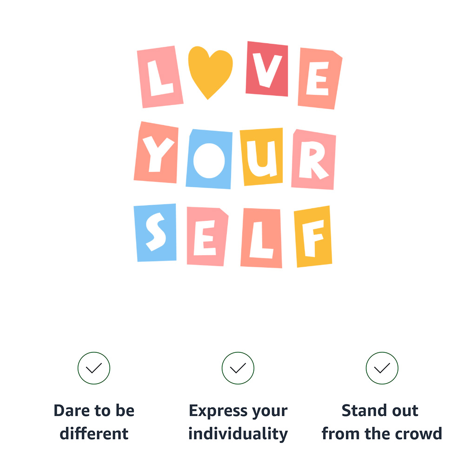Select the "Stand out from the crowd" text
The height and width of the screenshot is (476, 476).
[382, 422]
